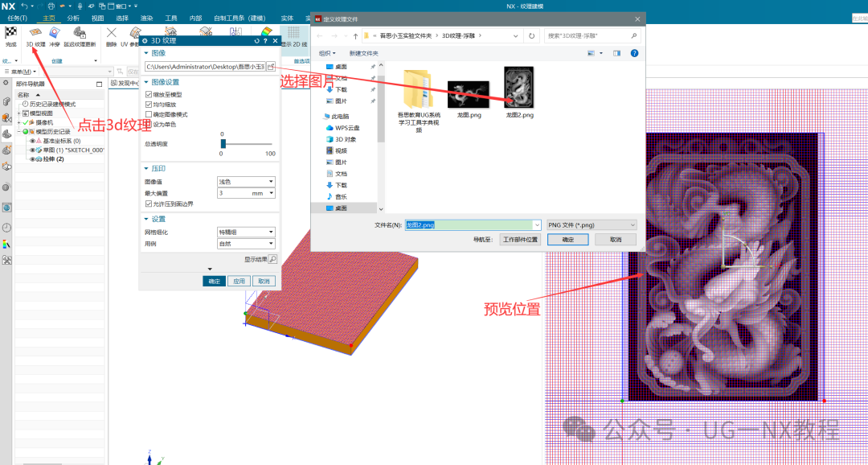Screen dimensions: 868x465
Task: Switch to 分析 ribbon tab
Action: [x=73, y=18]
